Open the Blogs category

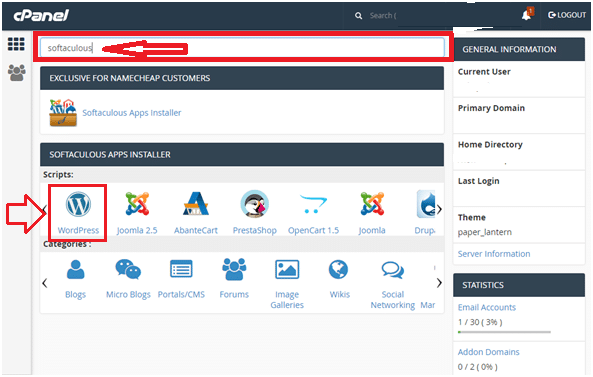pos(75,279)
